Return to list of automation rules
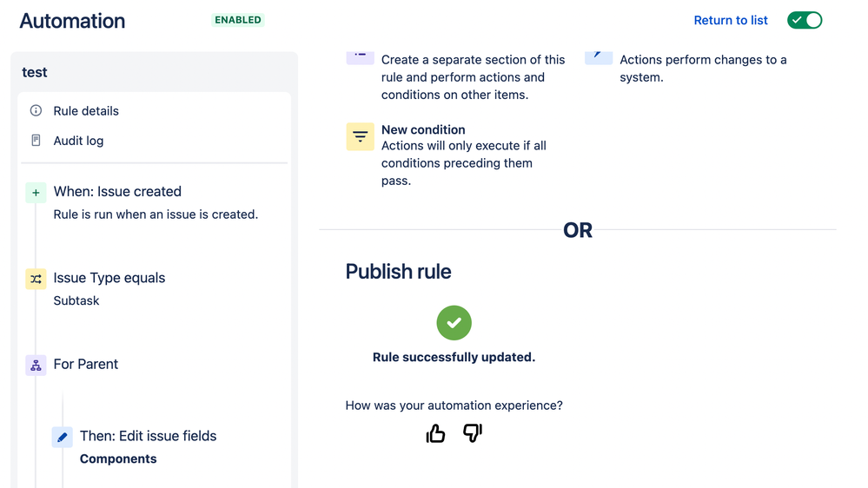Image resolution: width=868 pixels, height=488 pixels. point(730,21)
